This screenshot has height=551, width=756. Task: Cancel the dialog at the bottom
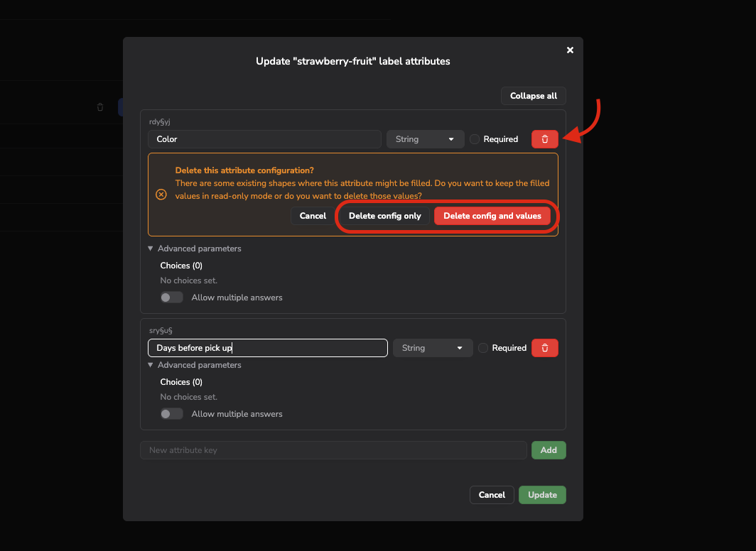pos(492,495)
